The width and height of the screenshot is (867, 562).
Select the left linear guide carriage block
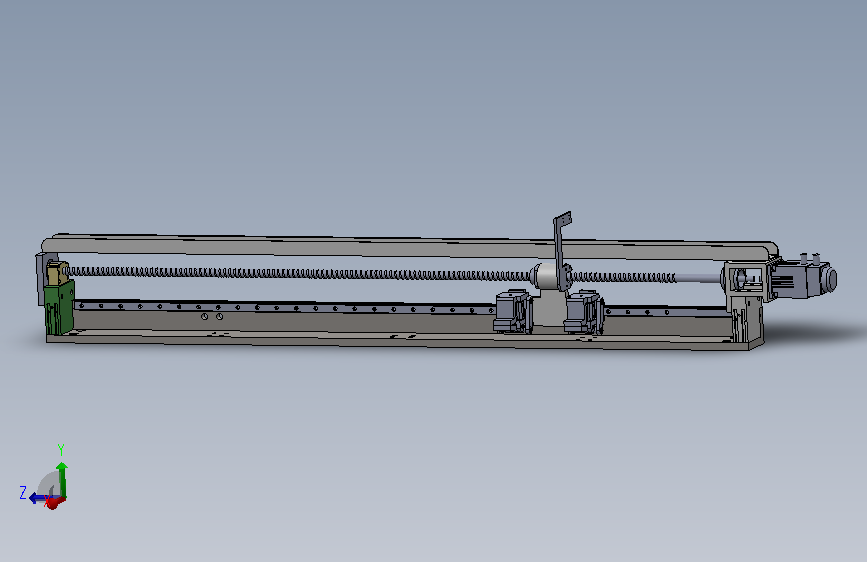point(513,312)
